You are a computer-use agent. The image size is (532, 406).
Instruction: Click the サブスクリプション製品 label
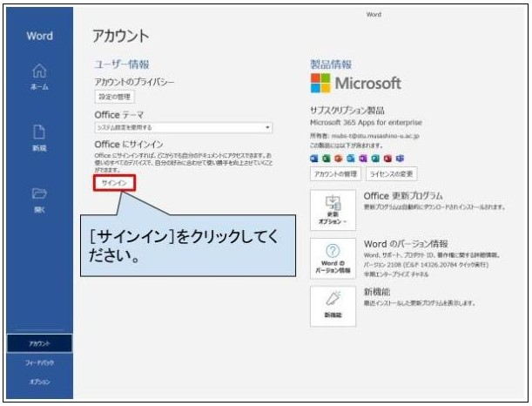347,111
